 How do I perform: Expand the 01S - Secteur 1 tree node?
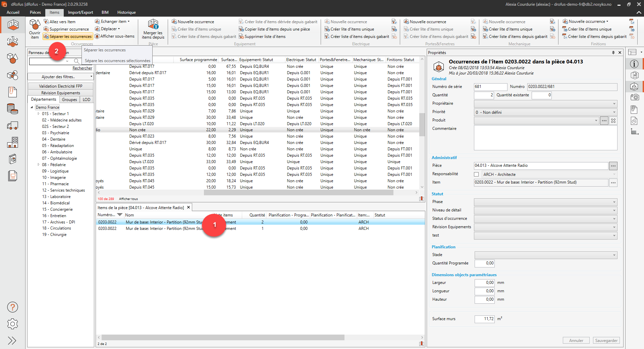pos(38,114)
